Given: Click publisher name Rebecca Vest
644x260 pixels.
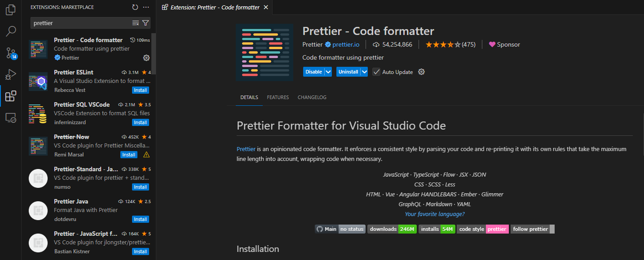Looking at the screenshot, I should pos(70,90).
